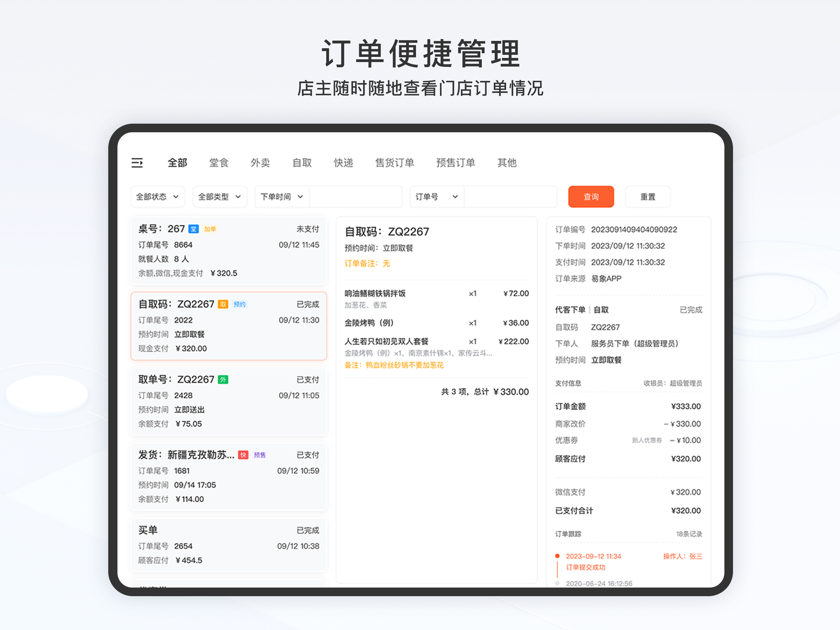Image resolution: width=840 pixels, height=630 pixels.
Task: Click the red timeline dot for 2023-09-12 11:34
Action: tap(557, 556)
